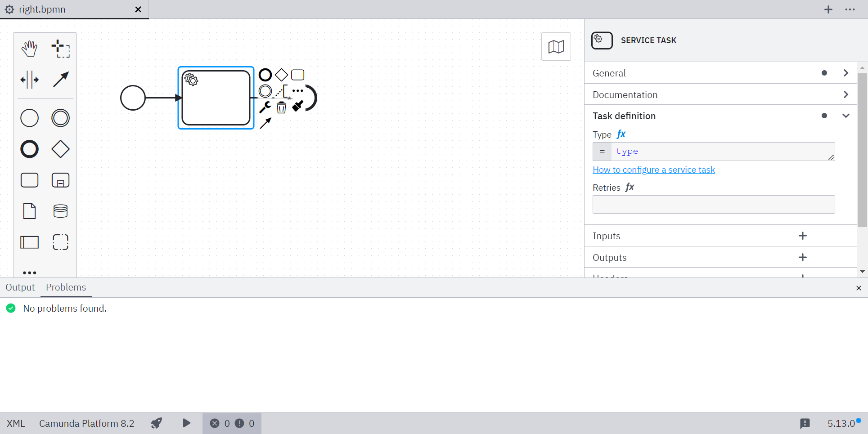Connect using context pad arrow icon
Viewport: 868px width, 434px height.
[x=265, y=123]
